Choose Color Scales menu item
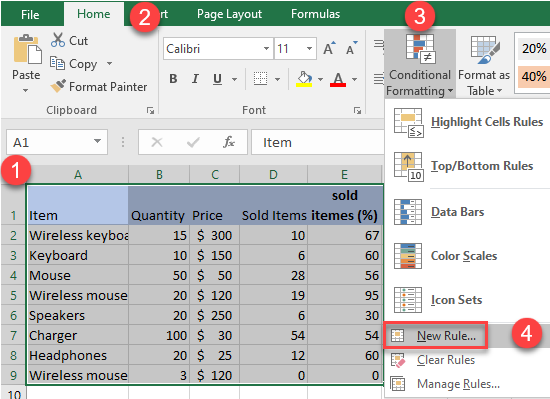 468,256
